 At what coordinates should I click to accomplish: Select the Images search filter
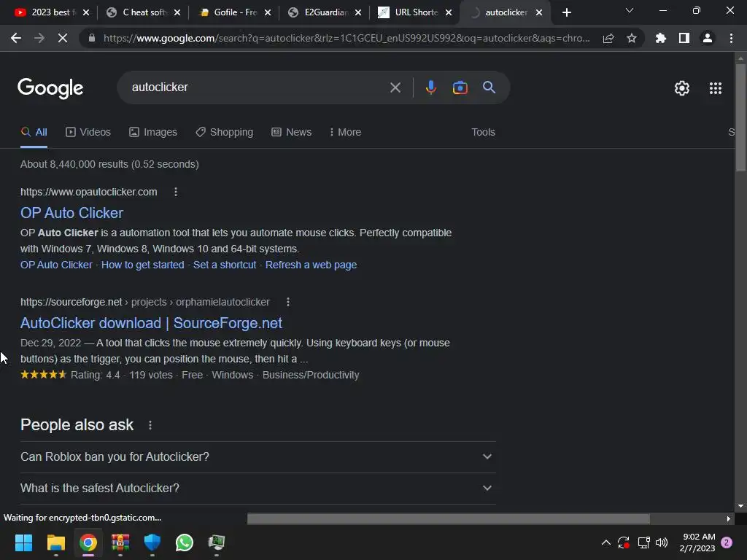[x=153, y=133]
